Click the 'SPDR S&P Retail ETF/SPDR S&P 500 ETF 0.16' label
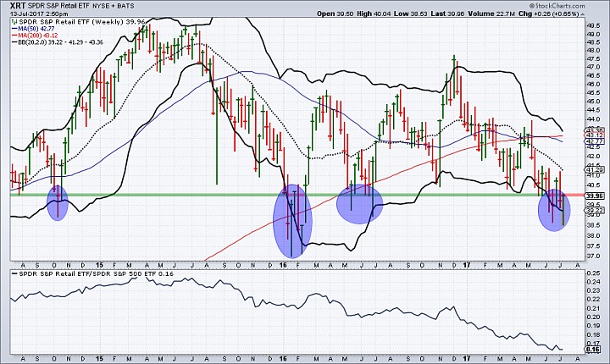 93,273
